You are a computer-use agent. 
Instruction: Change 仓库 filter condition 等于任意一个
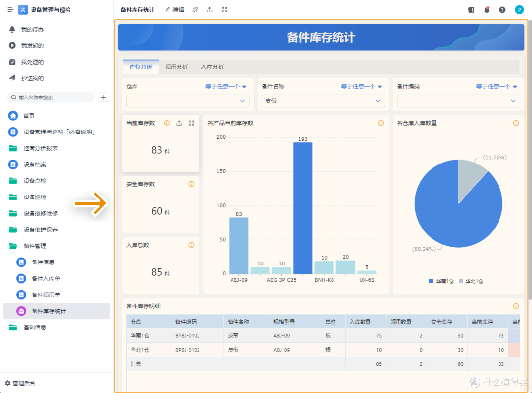[226, 87]
